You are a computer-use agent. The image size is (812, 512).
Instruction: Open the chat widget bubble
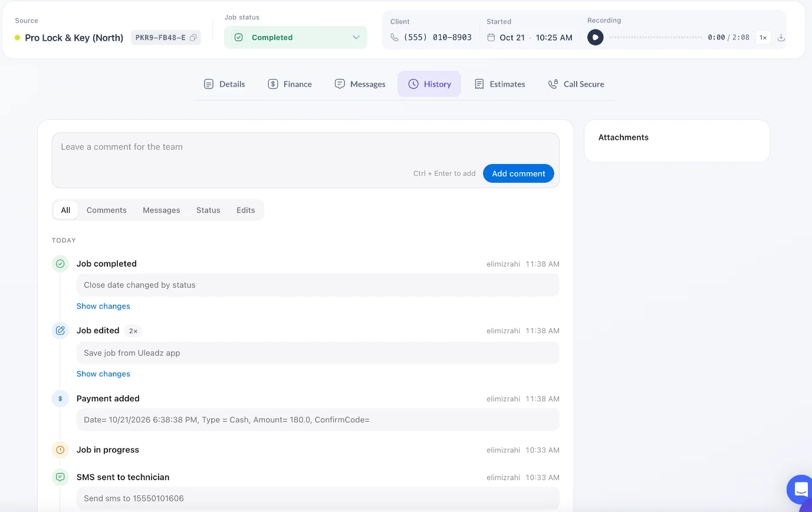[x=800, y=489]
